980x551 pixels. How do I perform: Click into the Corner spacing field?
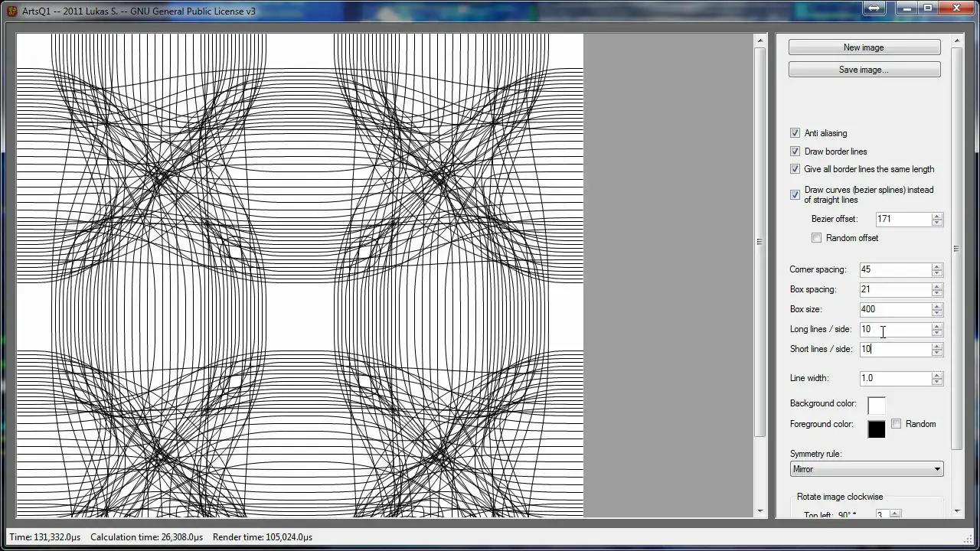[895, 269]
